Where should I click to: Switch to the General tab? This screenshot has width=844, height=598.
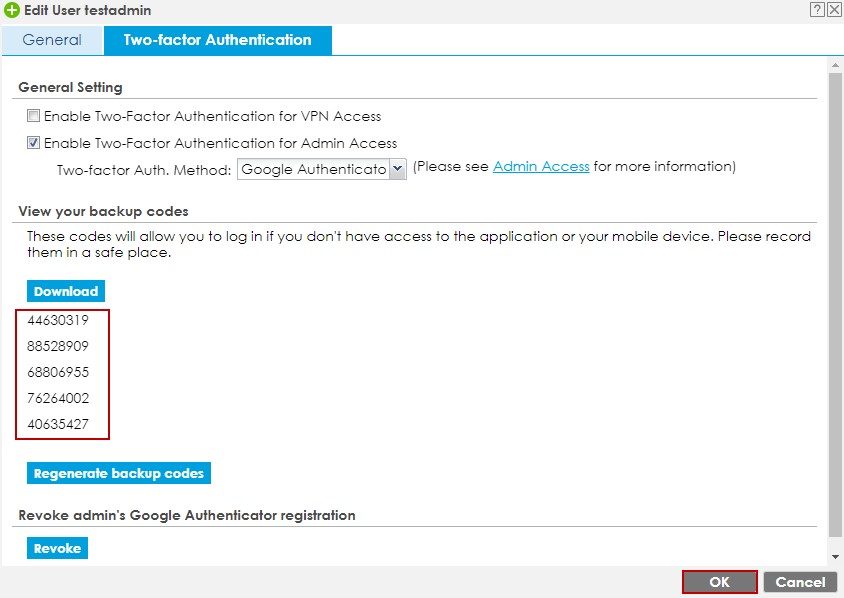coord(52,40)
